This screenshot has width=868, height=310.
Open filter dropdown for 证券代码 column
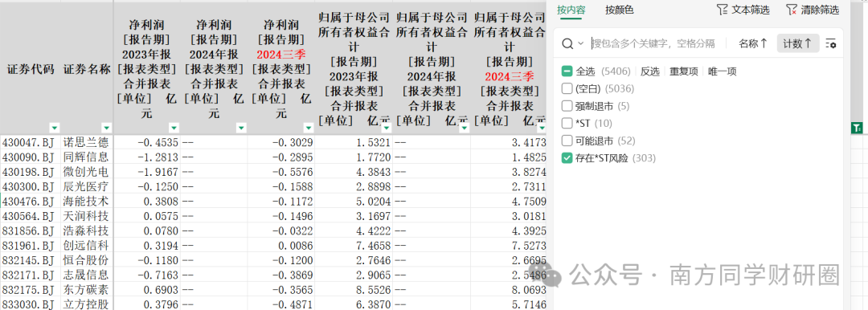pyautogui.click(x=55, y=128)
